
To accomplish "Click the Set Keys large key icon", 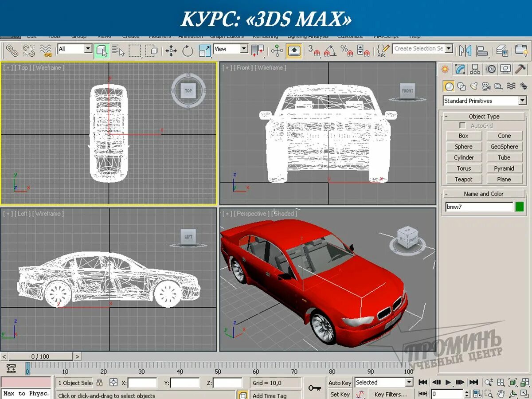I will click(x=315, y=388).
